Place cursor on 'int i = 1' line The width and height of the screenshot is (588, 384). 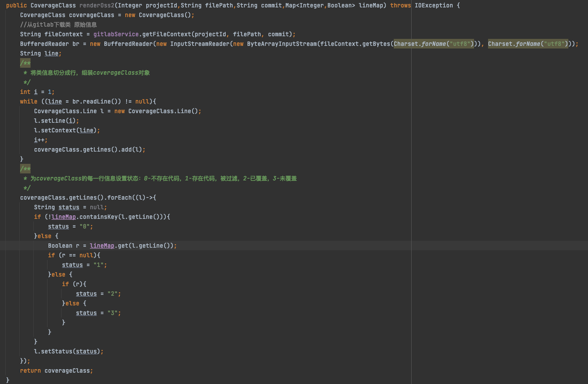coord(37,92)
